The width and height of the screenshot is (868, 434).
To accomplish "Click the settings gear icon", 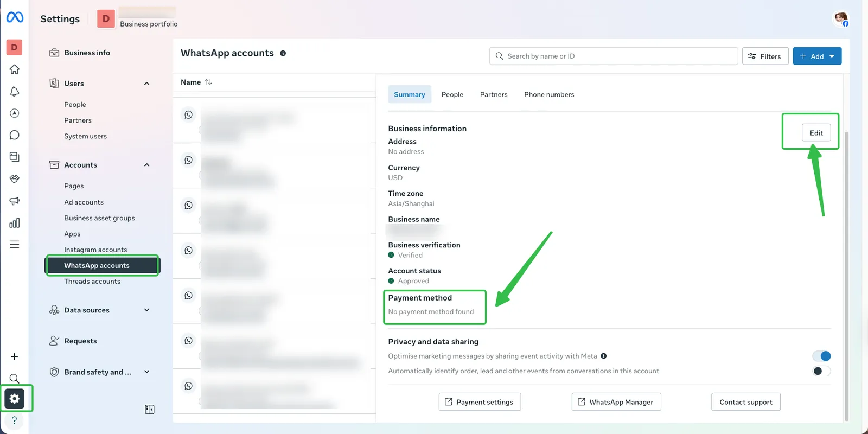I will 15,399.
